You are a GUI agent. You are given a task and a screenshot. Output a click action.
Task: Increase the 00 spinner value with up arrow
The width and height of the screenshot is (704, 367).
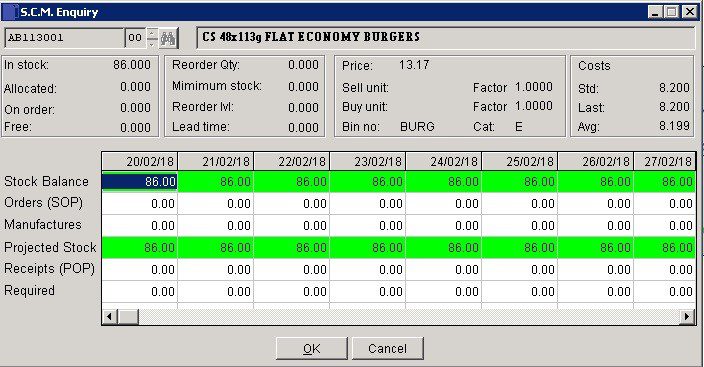pos(152,33)
